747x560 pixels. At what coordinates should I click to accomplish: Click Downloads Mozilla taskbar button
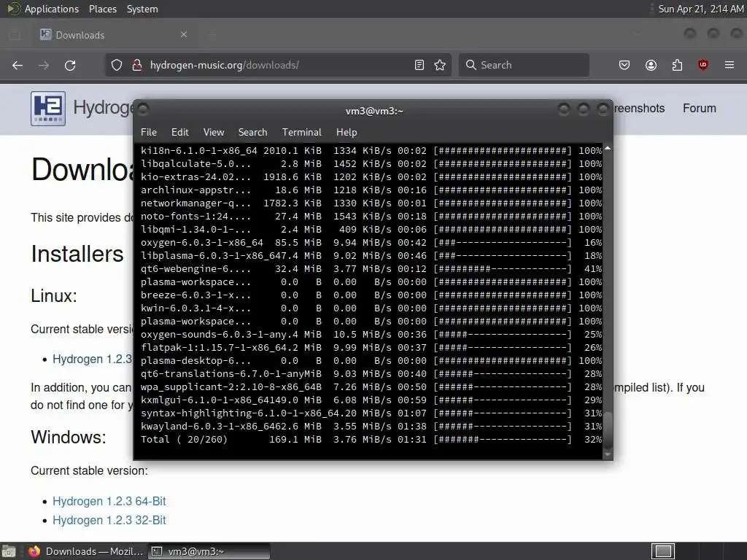point(86,551)
